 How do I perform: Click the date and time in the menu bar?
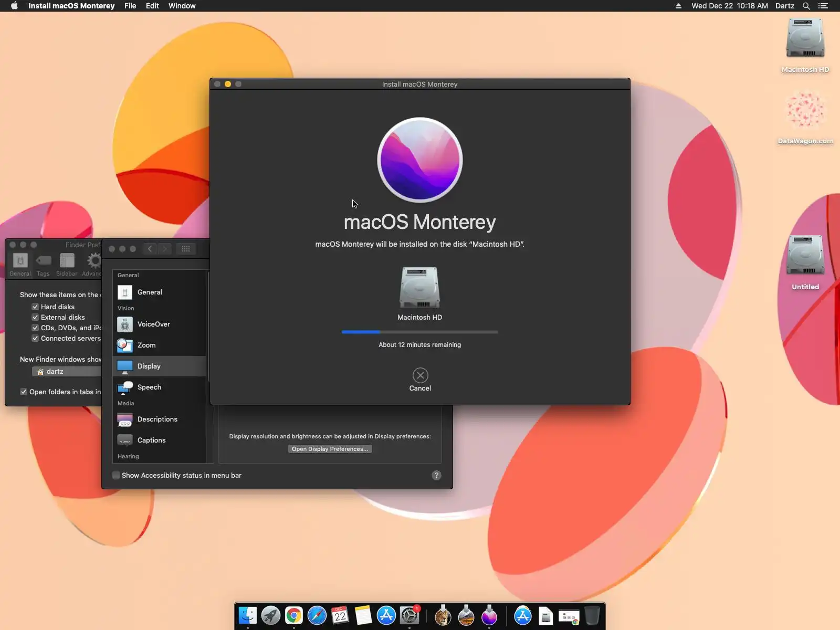pos(729,6)
